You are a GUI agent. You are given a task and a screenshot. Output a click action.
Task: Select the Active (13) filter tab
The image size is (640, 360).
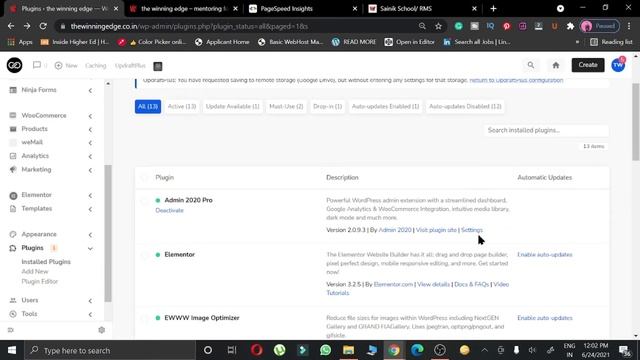182,107
